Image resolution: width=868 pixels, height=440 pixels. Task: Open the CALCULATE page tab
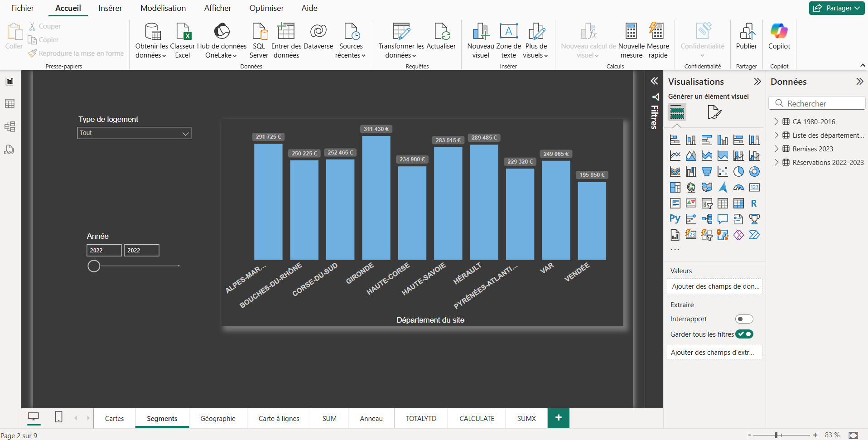tap(477, 418)
